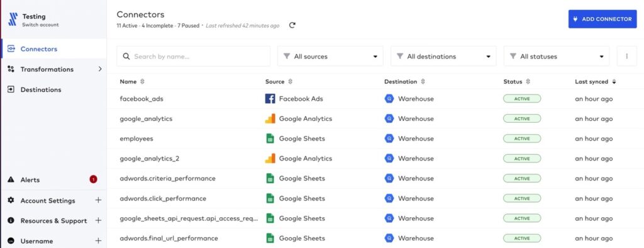Click Google Sheets icon in adwords.final_url_performance row

[x=270, y=238]
